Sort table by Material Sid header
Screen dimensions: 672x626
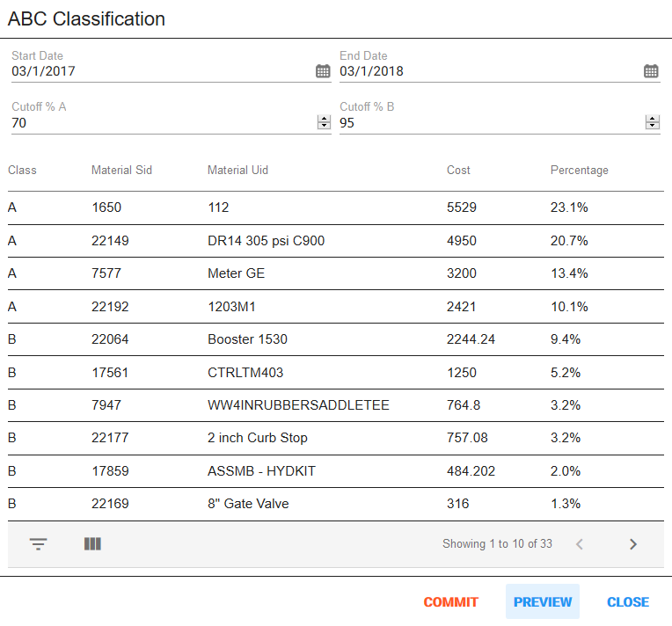(x=121, y=170)
